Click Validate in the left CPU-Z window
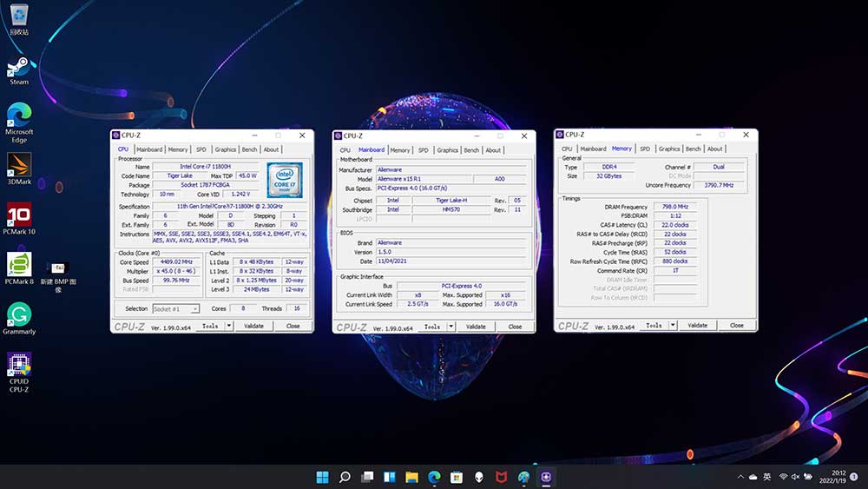 pyautogui.click(x=254, y=327)
